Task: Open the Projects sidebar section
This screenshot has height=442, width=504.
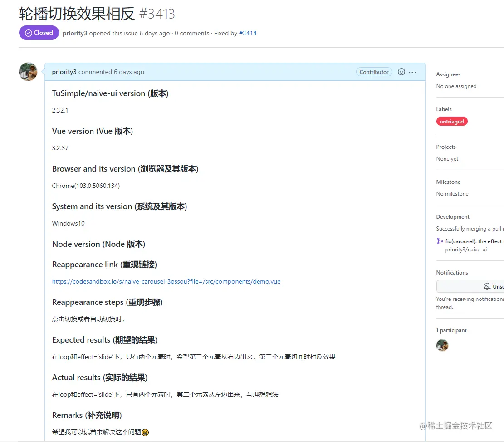Action: [446, 147]
